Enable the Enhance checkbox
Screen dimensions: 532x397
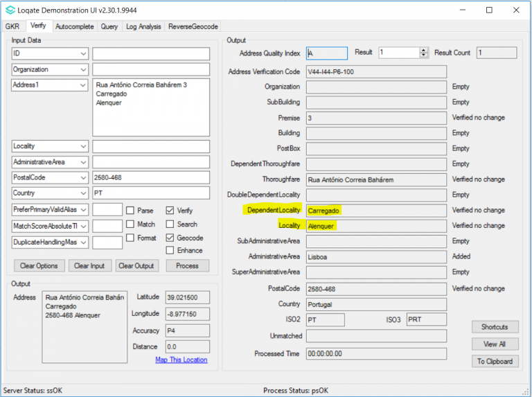point(170,251)
